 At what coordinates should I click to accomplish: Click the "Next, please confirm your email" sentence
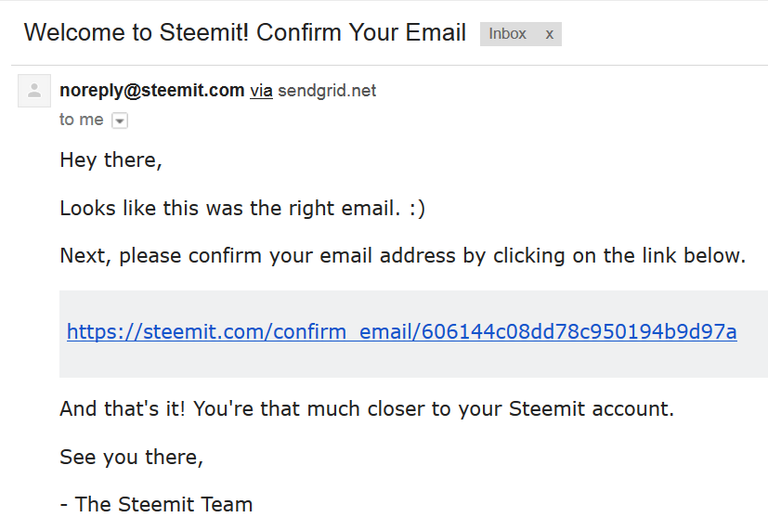[402, 256]
